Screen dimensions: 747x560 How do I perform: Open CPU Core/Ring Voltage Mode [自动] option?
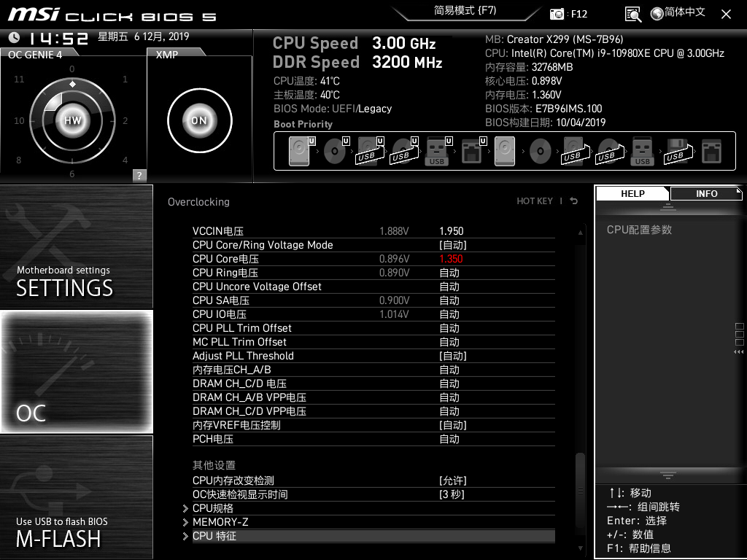coord(452,245)
